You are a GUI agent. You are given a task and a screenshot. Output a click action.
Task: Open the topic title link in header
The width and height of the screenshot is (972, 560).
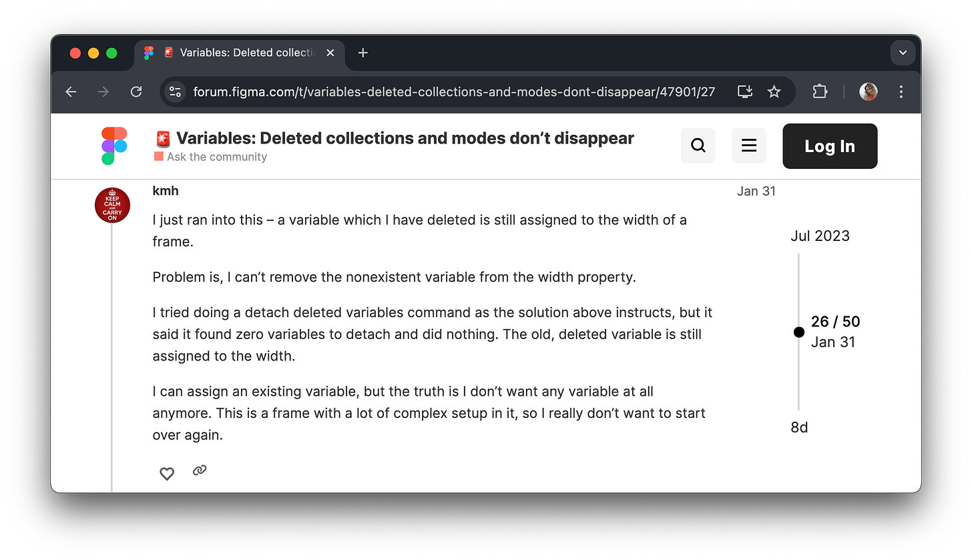pos(405,138)
